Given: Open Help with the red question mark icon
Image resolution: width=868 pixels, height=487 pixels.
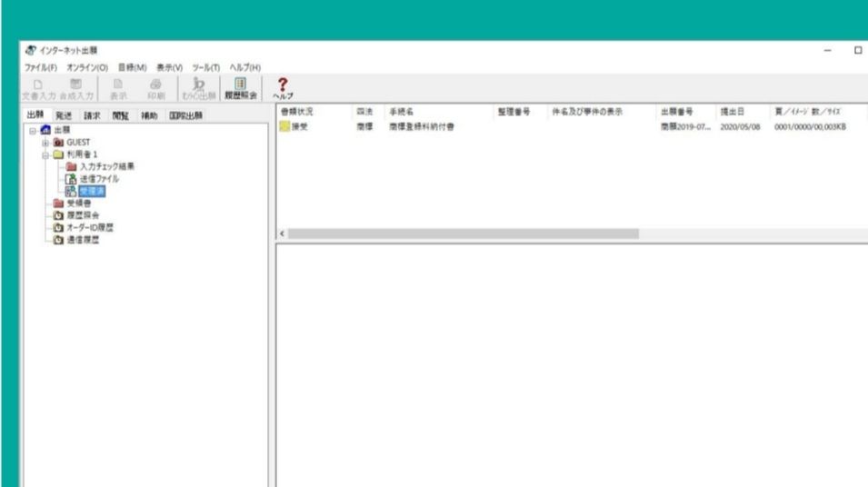Looking at the screenshot, I should pos(281,86).
